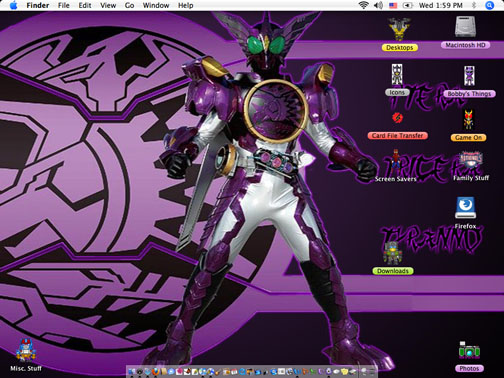The height and width of the screenshot is (378, 504).
Task: Open the Bluetooth status menu
Action: click(x=474, y=5)
